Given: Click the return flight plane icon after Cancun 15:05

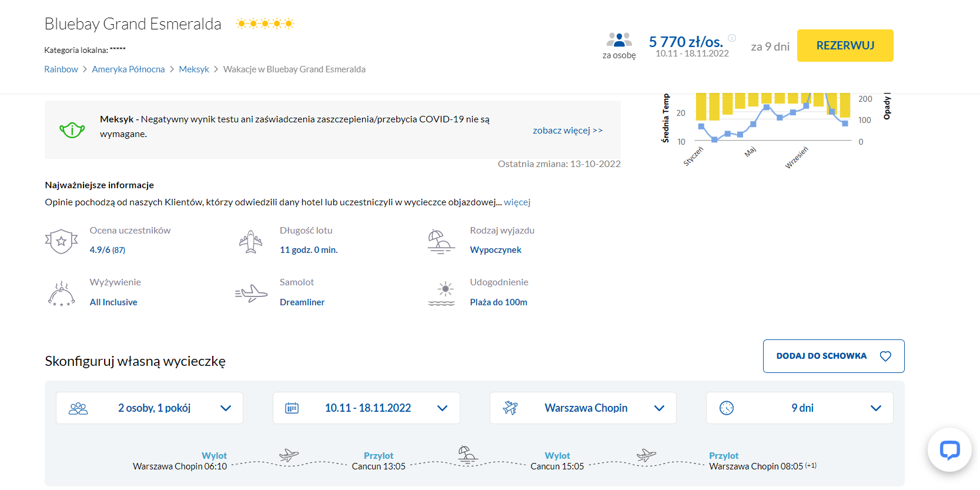Looking at the screenshot, I should coord(646,455).
